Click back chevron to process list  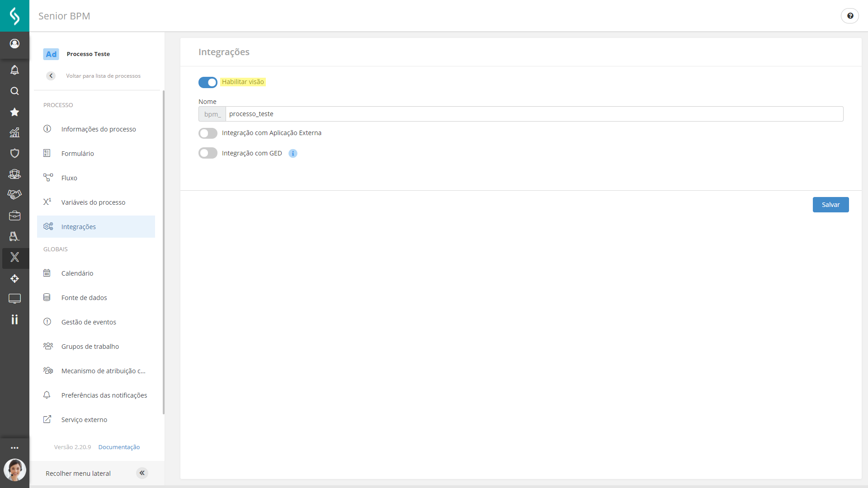[51, 76]
